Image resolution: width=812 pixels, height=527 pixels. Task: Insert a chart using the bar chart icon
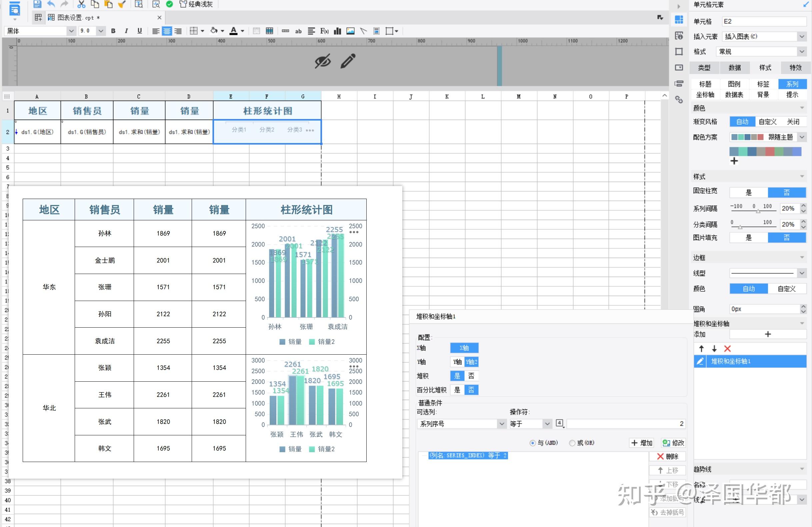(x=337, y=31)
